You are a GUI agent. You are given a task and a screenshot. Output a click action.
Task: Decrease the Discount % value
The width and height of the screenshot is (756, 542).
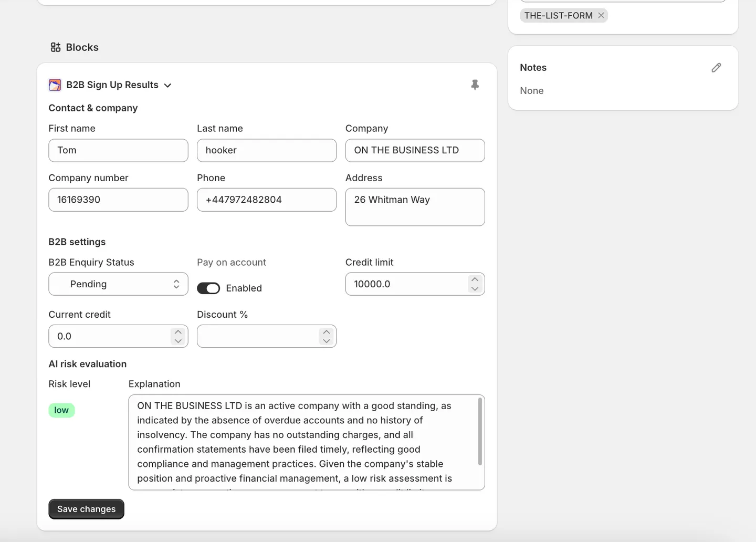click(327, 341)
